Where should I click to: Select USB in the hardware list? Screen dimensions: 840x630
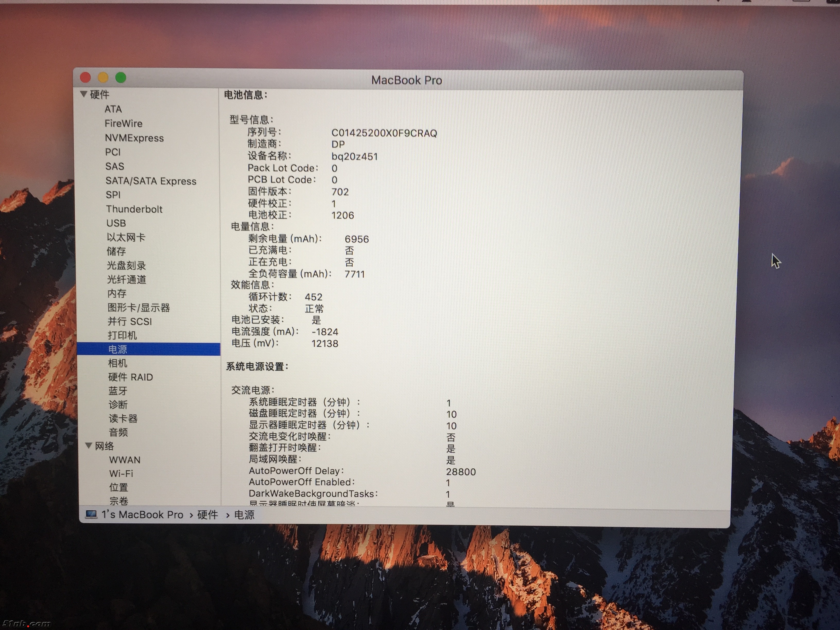(x=116, y=223)
